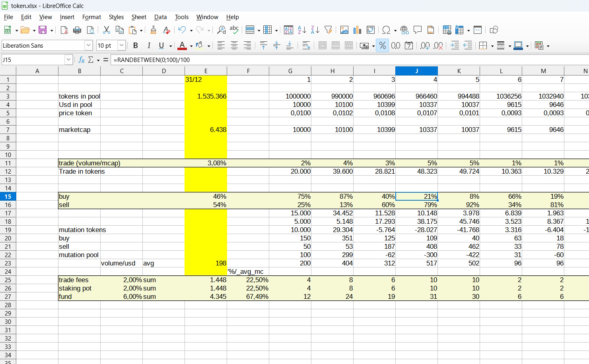This screenshot has width=589, height=364.
Task: Select column E header
Action: pyautogui.click(x=206, y=71)
